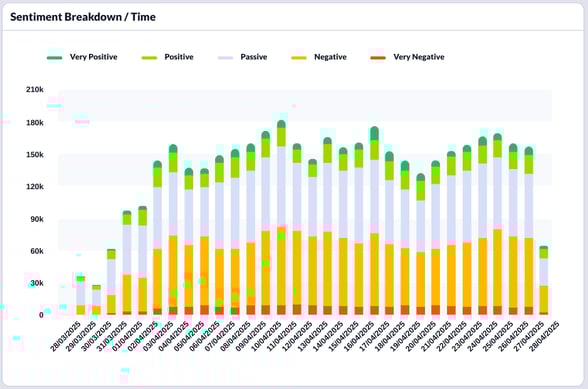Toggle the Positive legend series
Image resolution: width=588 pixels, height=389 pixels.
point(167,57)
